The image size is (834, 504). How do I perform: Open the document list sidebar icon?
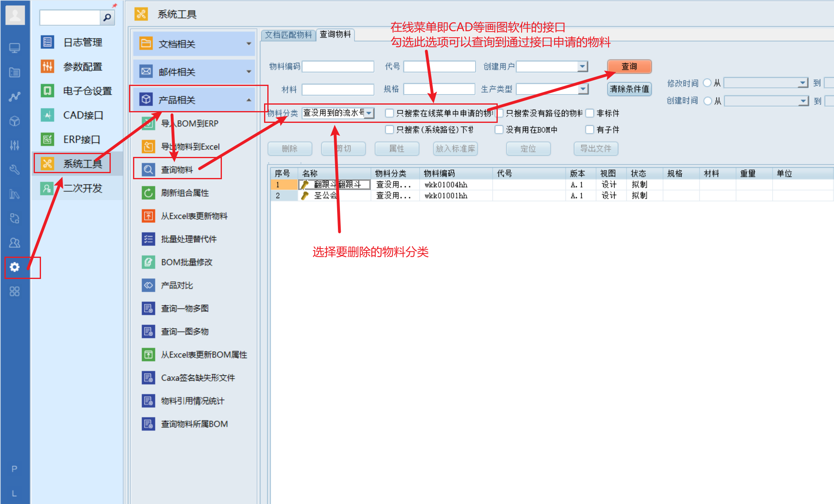pyautogui.click(x=15, y=73)
